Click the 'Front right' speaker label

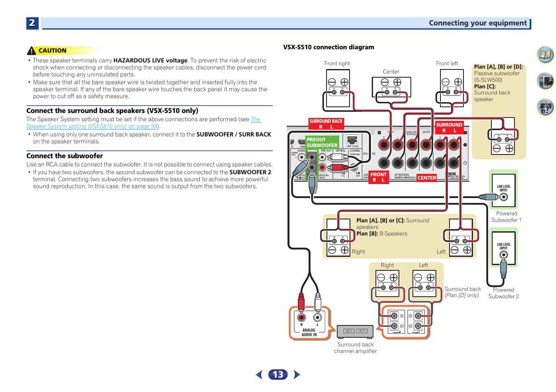click(337, 63)
